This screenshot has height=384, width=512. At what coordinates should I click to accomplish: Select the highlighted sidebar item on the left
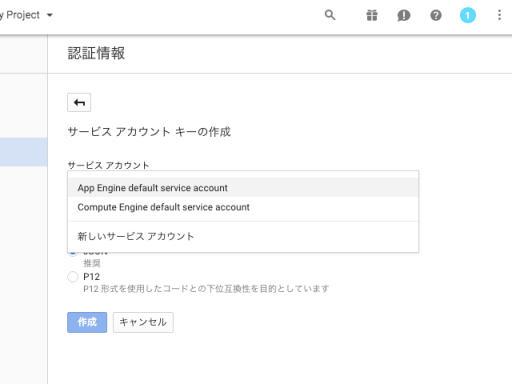[23, 152]
